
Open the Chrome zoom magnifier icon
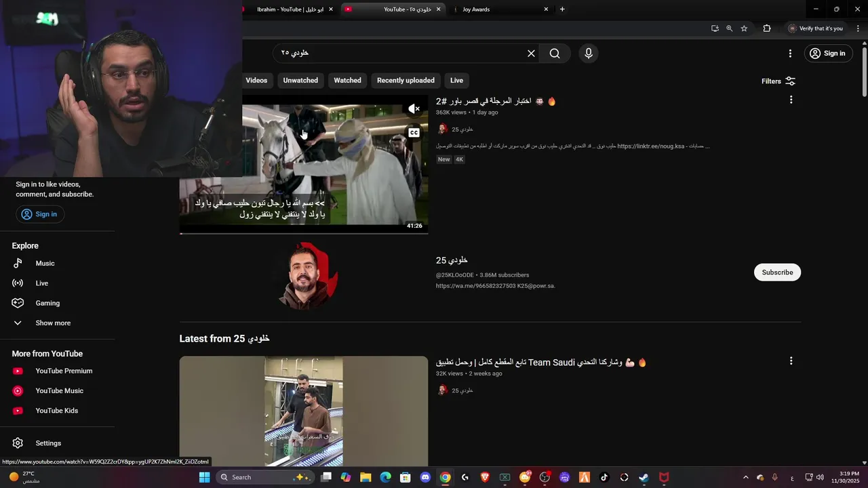pos(729,28)
